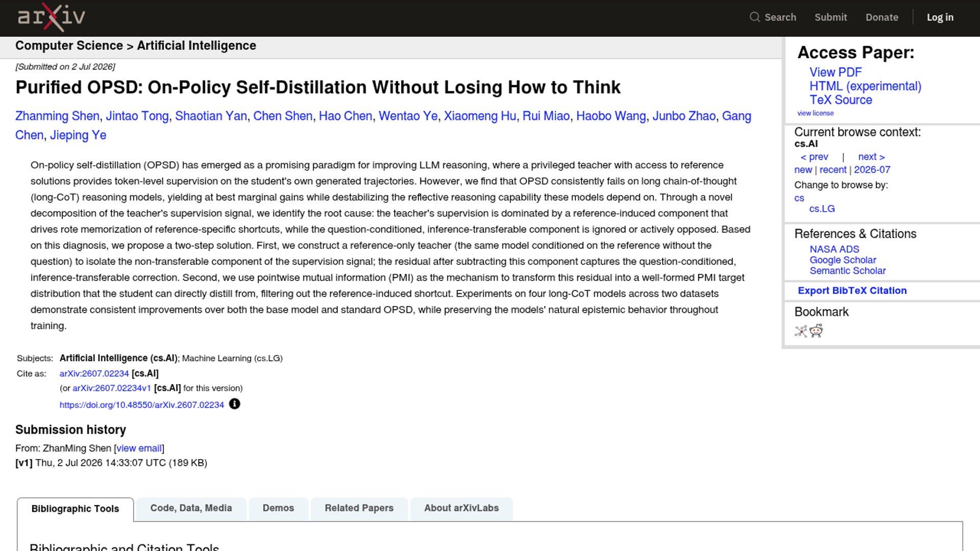The width and height of the screenshot is (980, 551).
Task: Switch to Code, Data, Media tab
Action: click(x=191, y=508)
